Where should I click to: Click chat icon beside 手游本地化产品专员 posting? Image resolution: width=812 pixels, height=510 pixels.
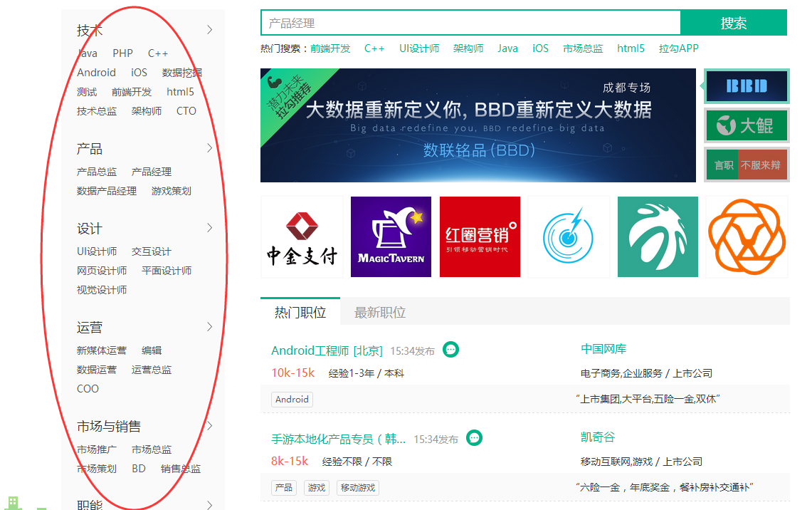(x=474, y=437)
